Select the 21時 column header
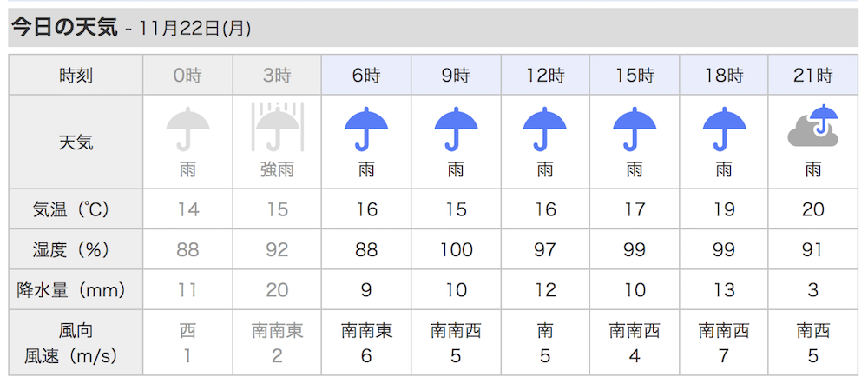Screen dimensions: 868x384 coord(813,75)
